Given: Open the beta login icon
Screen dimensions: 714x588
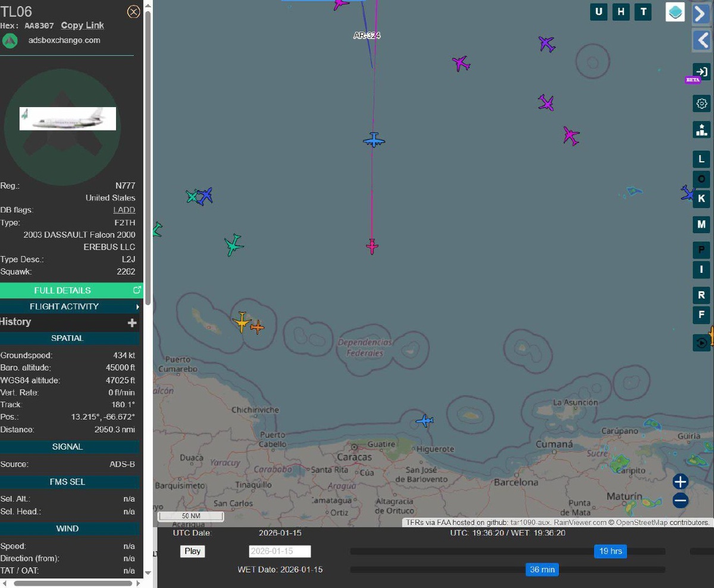Looking at the screenshot, I should tap(702, 72).
